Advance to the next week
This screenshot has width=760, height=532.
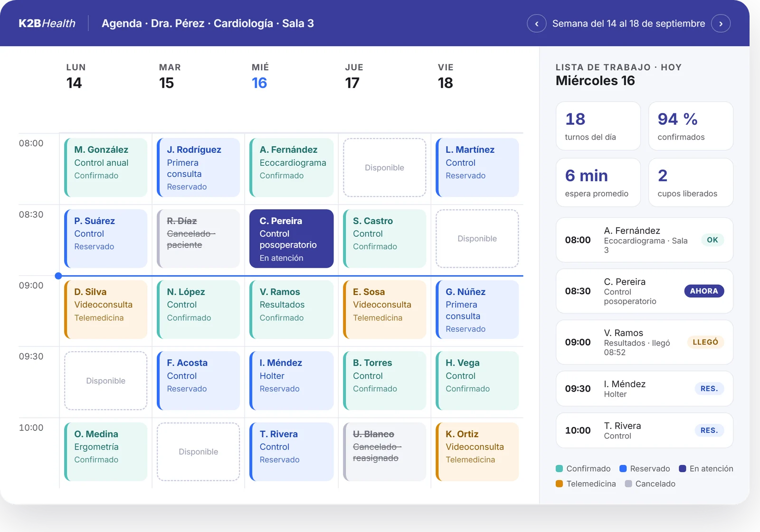[x=721, y=23]
